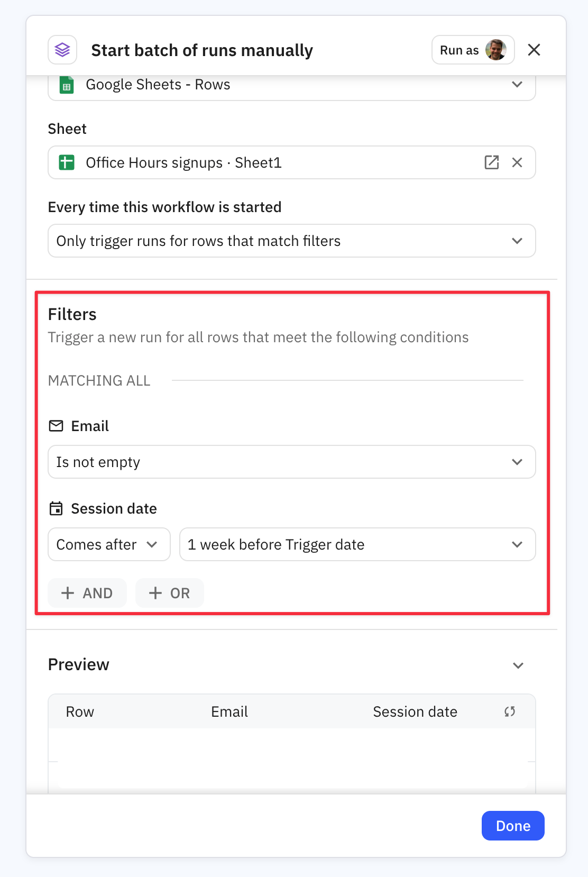The height and width of the screenshot is (877, 588).
Task: Collapse the Preview section
Action: tap(518, 665)
